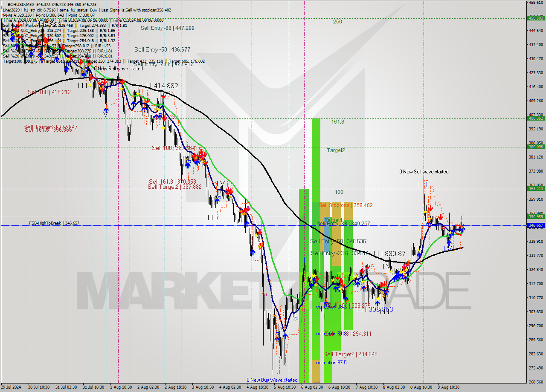The height and width of the screenshot is (392, 546).
Task: Click the 'Sell Entry -88 | 447.299' label
Action: (x=167, y=28)
